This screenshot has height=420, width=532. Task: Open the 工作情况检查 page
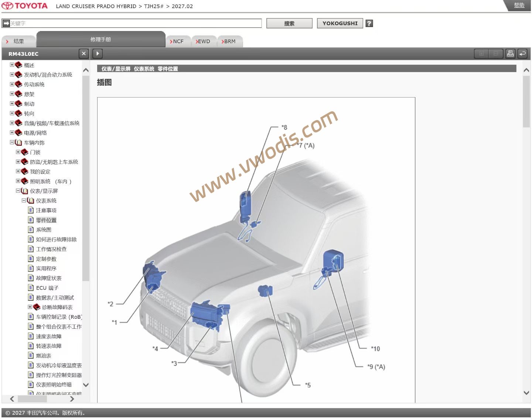51,249
